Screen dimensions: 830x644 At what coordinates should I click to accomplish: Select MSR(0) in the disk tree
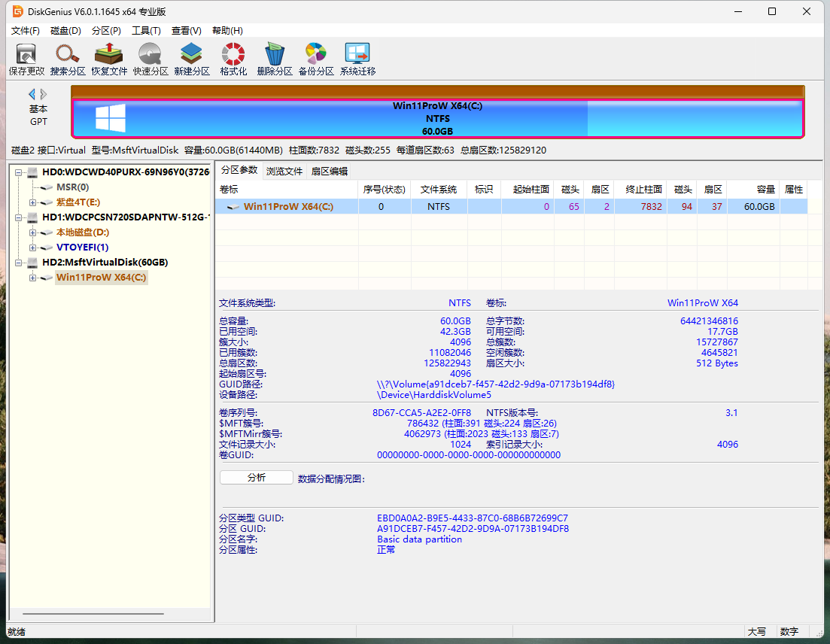[72, 187]
